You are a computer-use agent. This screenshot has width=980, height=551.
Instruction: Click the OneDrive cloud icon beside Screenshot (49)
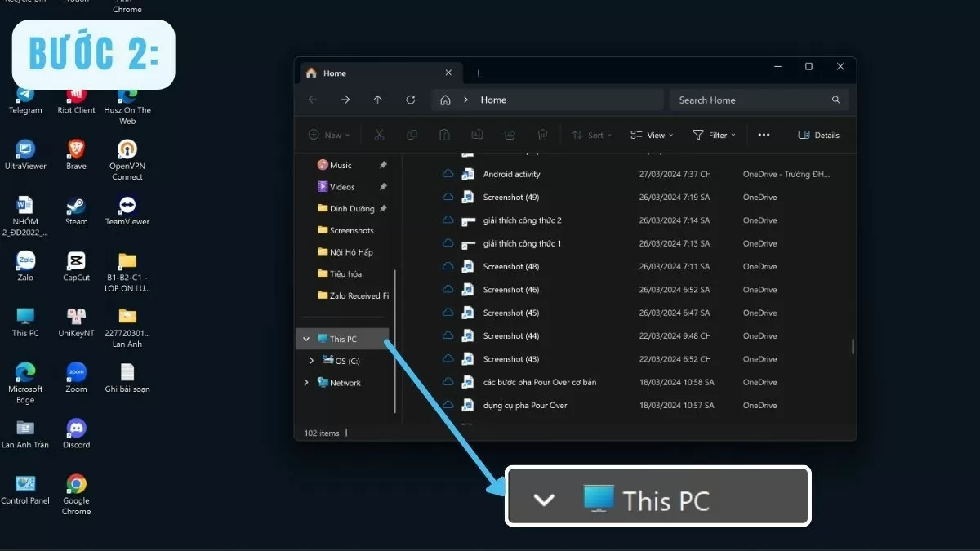447,197
